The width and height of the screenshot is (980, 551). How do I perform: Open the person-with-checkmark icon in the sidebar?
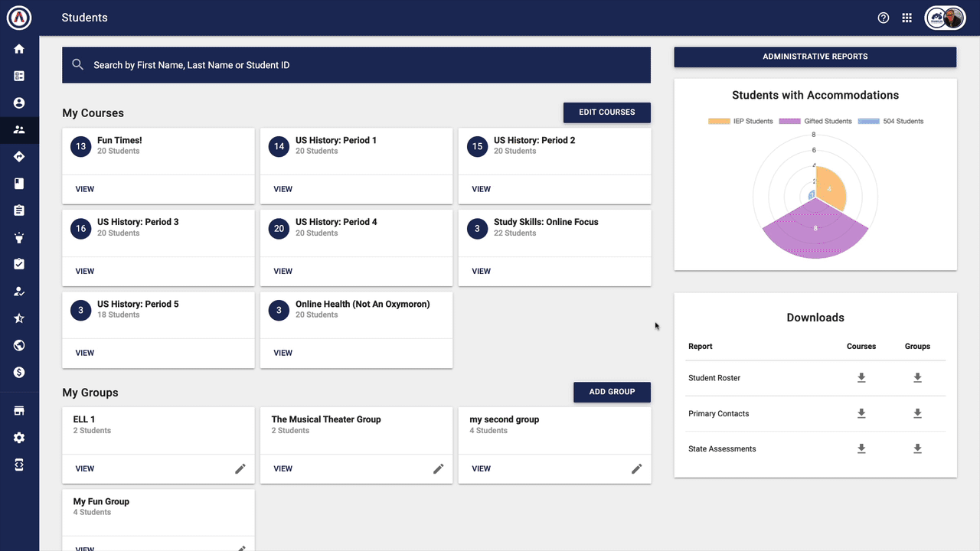coord(19,292)
